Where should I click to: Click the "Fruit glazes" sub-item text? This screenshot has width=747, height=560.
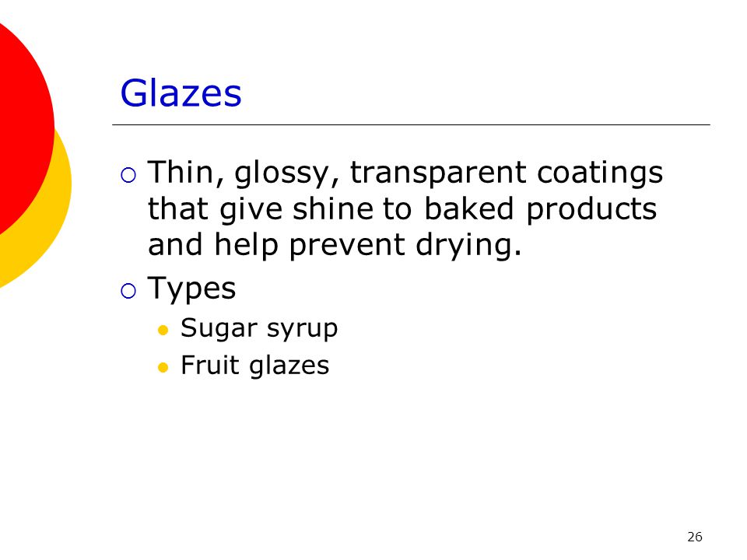click(x=255, y=366)
